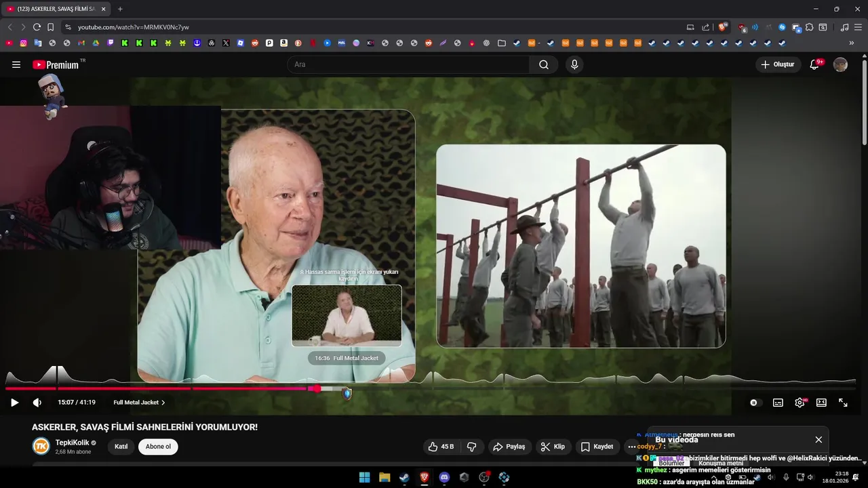Open the X bookmark
The height and width of the screenshot is (488, 868).
(x=226, y=43)
